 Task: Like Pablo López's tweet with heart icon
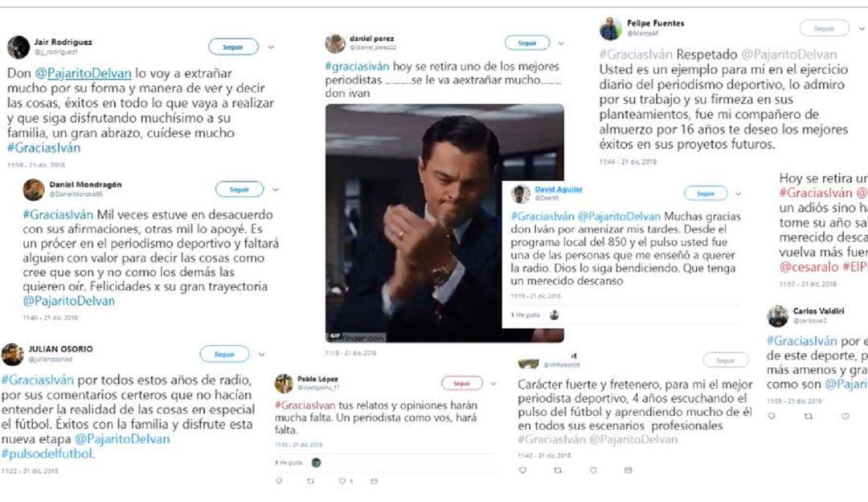[341, 481]
